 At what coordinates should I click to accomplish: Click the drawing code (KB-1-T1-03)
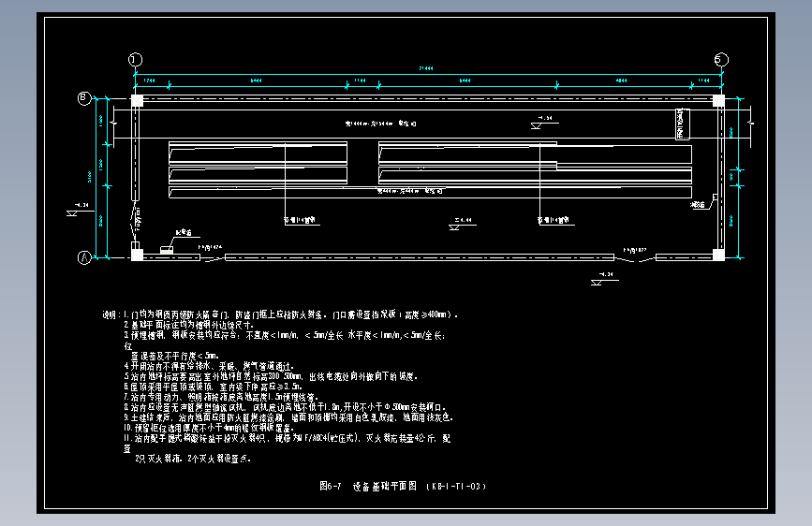click(x=456, y=487)
